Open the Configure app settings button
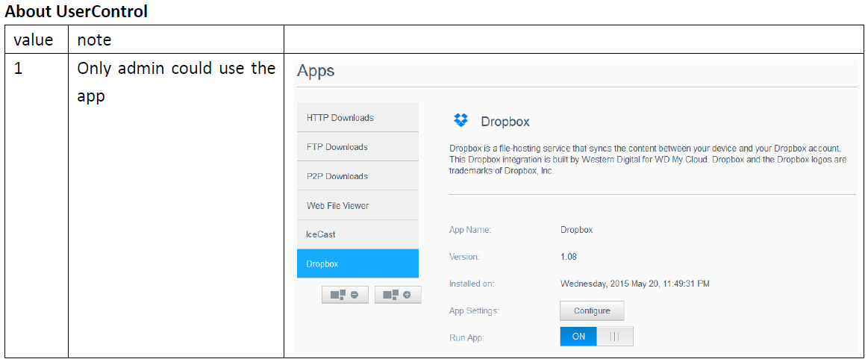The height and width of the screenshot is (362, 868). [x=592, y=310]
